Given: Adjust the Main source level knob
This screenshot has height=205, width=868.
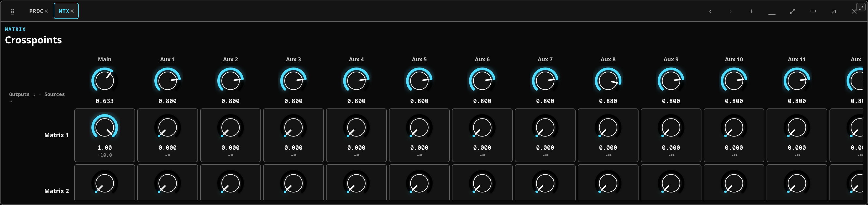Looking at the screenshot, I should coord(105,81).
